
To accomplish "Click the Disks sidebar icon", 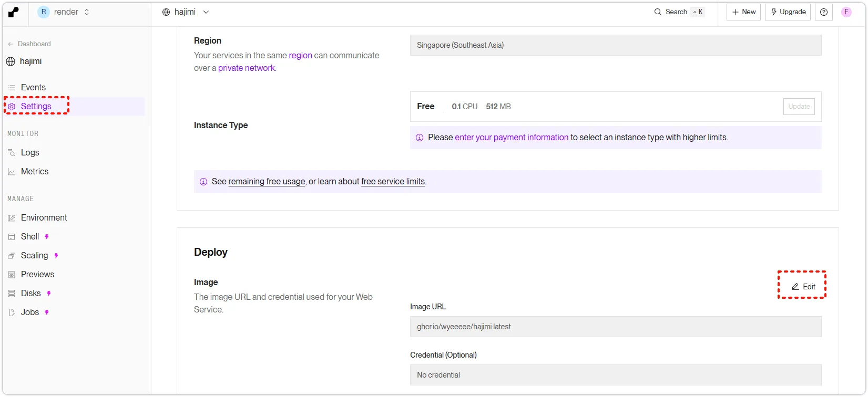I will (x=12, y=294).
